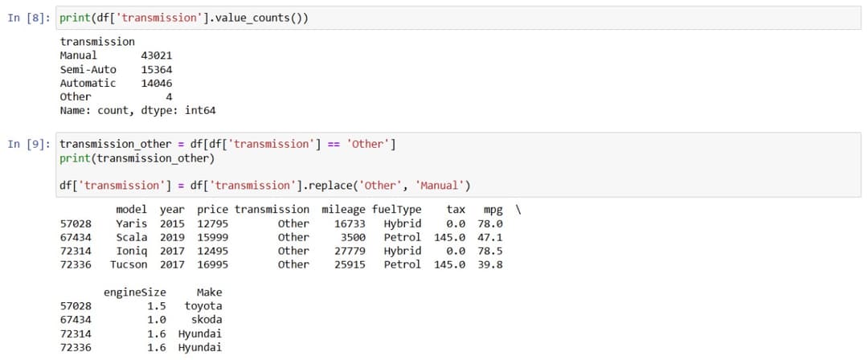
Task: Click the mpg value 47.1
Action: 490,237
